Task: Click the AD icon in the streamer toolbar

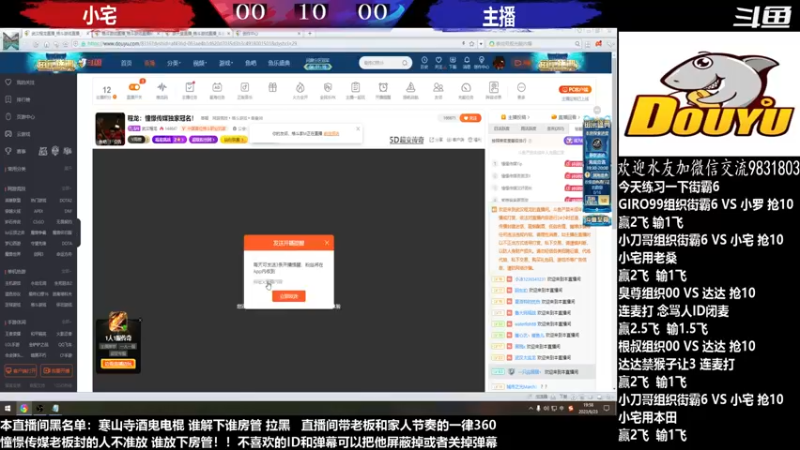Action: [x=217, y=87]
